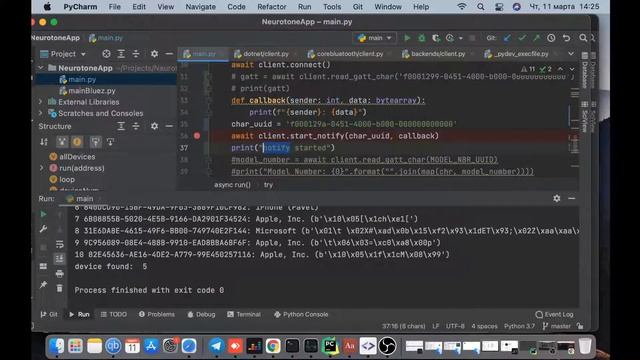Open Search Everywhere magnifier in toolbar
The width and height of the screenshot is (640, 360).
click(583, 38)
